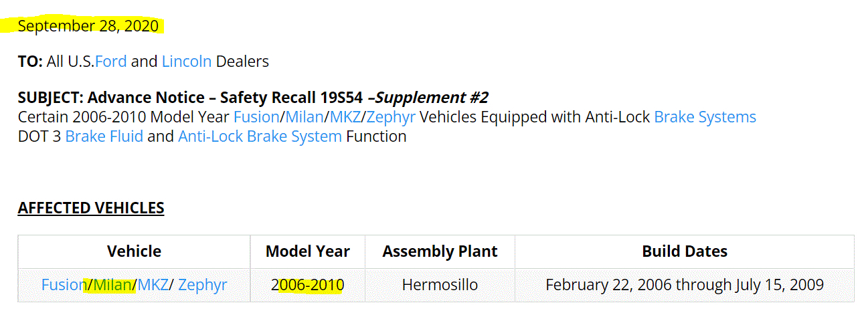Open the Zephyr link in the table row
Viewport: 868px width, 323px height.
202,286
